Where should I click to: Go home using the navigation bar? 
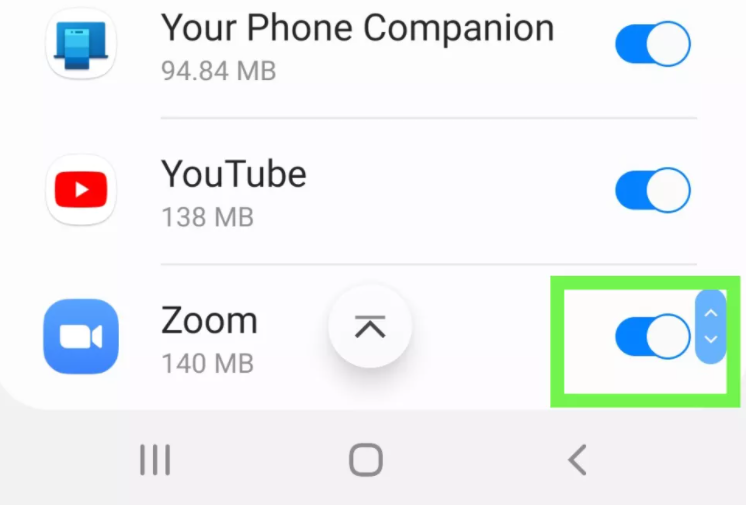[366, 460]
